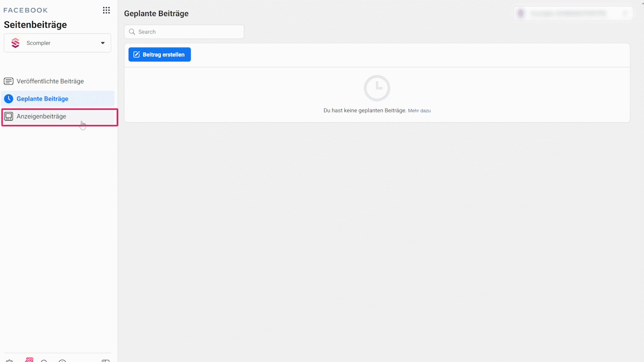The width and height of the screenshot is (644, 362).
Task: Click the magnifier icon in the search box
Action: point(132,32)
